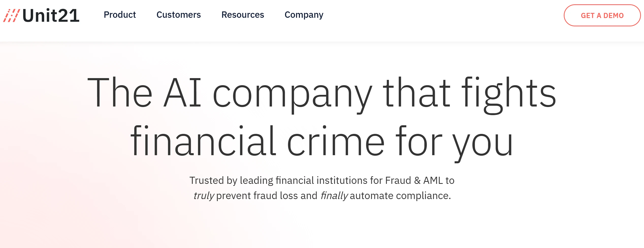
Task: Expand the Company navigation menu
Action: click(x=304, y=15)
